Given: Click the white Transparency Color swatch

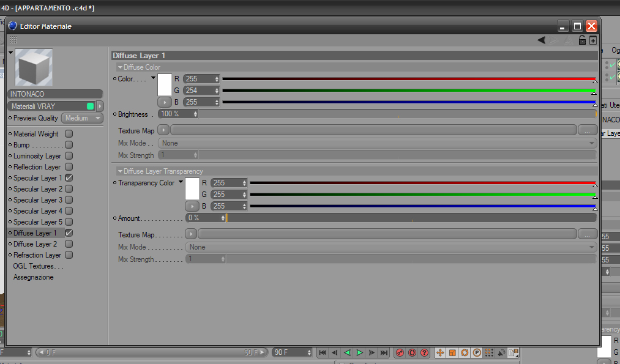Looking at the screenshot, I should coord(192,188).
